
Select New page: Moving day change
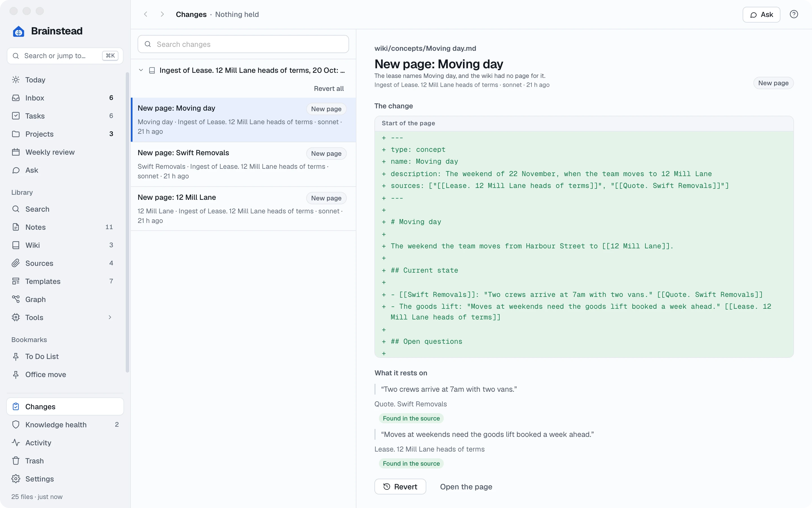(x=243, y=120)
